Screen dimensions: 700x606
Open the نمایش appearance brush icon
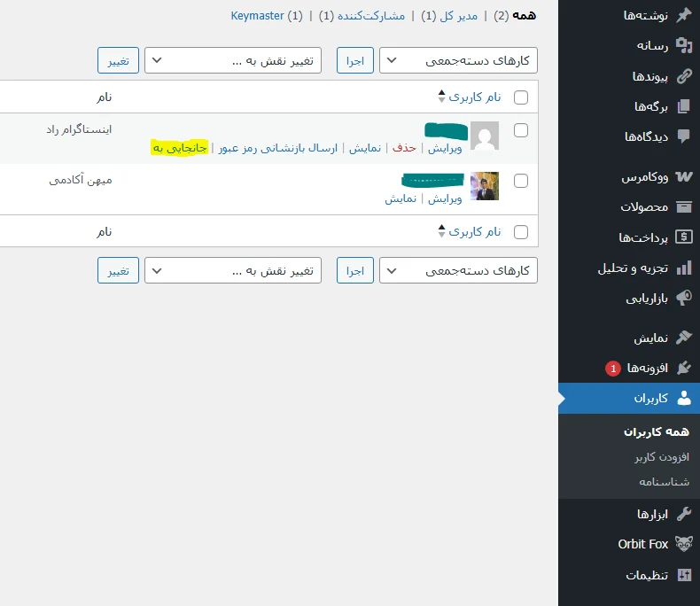coord(684,338)
